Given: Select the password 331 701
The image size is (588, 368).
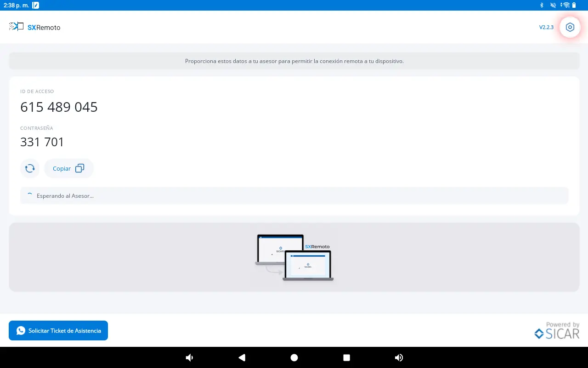Looking at the screenshot, I should click(42, 142).
